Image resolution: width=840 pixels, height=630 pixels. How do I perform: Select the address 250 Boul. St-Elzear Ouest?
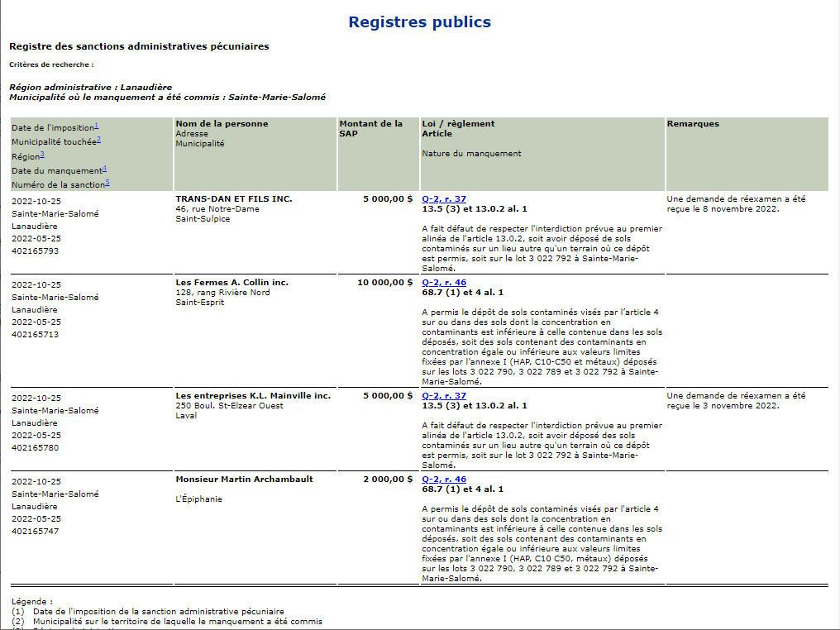(x=229, y=406)
